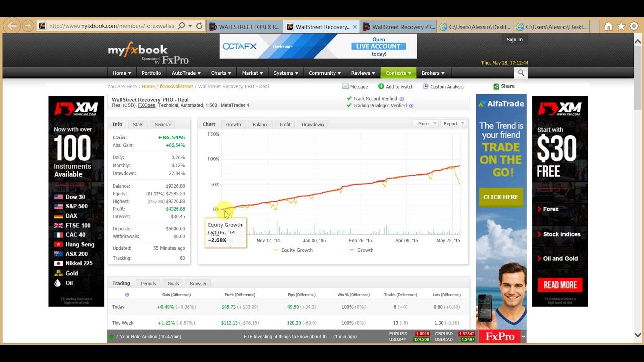Switch chart to Profit tab
644x362 pixels.
(285, 124)
